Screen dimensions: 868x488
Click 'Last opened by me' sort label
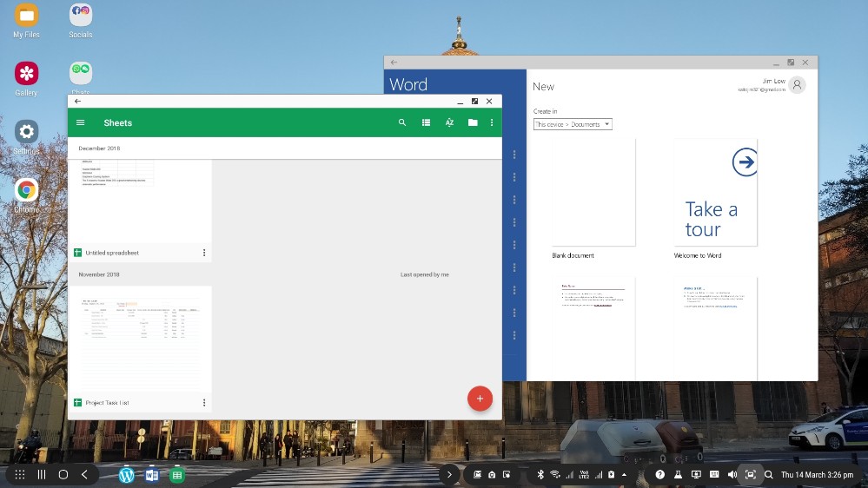pos(425,274)
